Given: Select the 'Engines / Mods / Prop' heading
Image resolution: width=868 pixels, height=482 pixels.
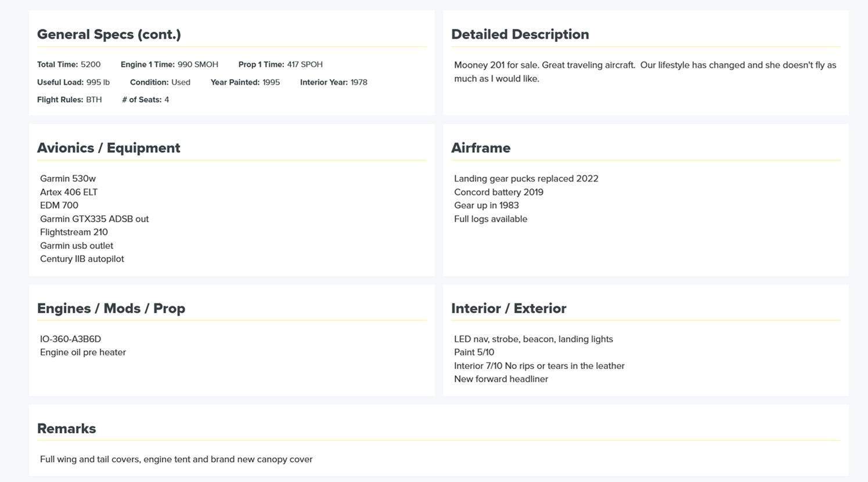Looking at the screenshot, I should click(x=111, y=308).
